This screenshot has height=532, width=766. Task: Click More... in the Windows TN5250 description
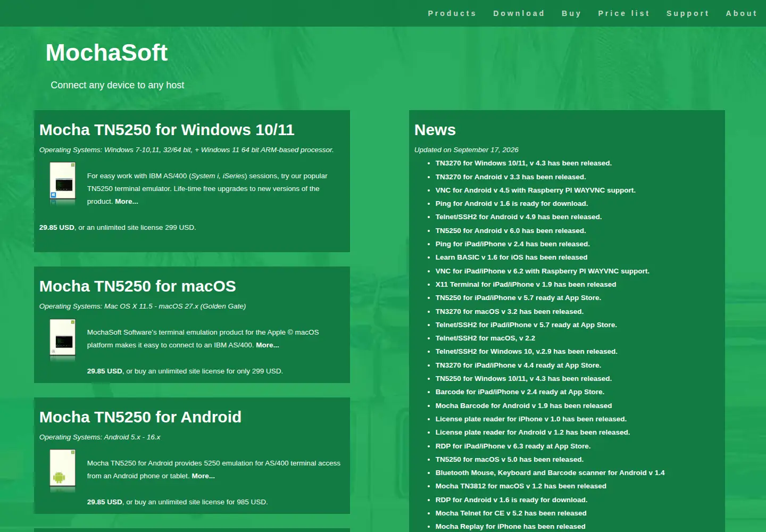127,202
